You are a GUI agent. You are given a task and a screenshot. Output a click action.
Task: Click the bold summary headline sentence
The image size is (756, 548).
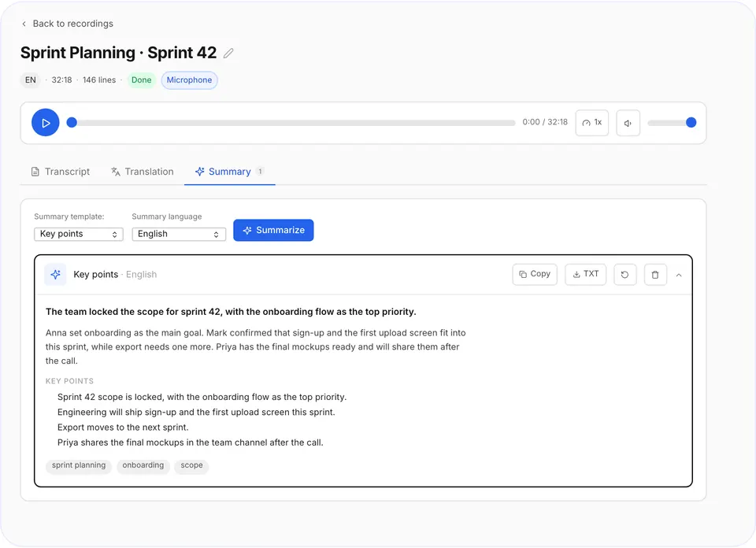point(231,312)
